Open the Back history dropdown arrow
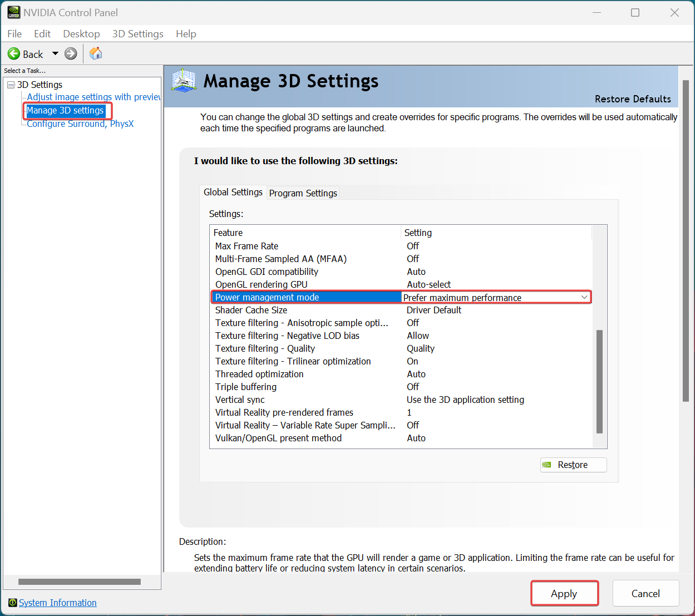695x616 pixels. pyautogui.click(x=55, y=54)
